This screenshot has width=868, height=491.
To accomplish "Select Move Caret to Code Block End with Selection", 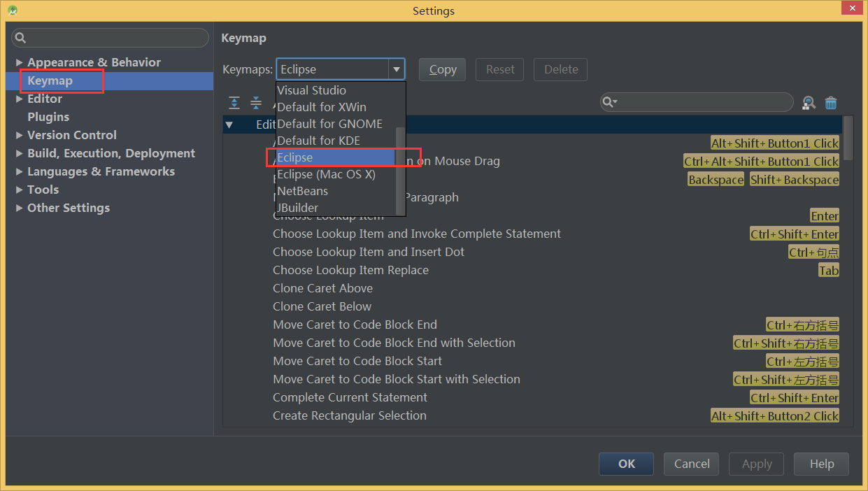I will (532, 343).
